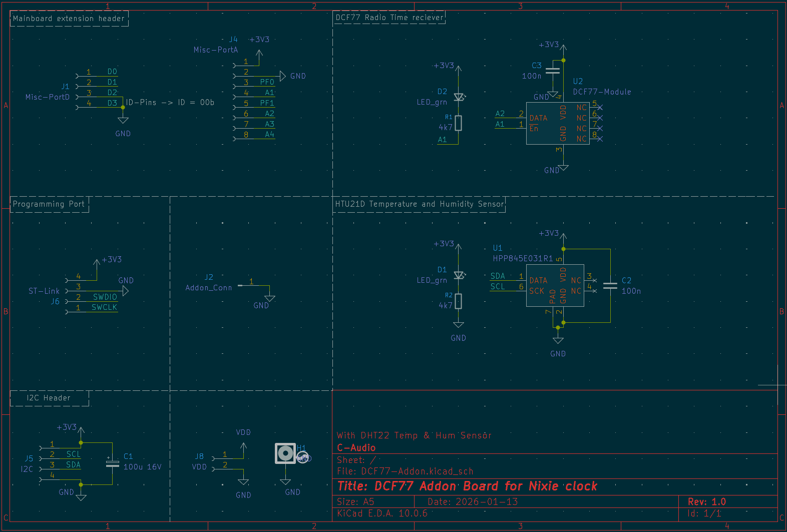Select the GND arrow symbol on J4 pin 2
Viewport: 787px width, 532px height.
(x=283, y=76)
